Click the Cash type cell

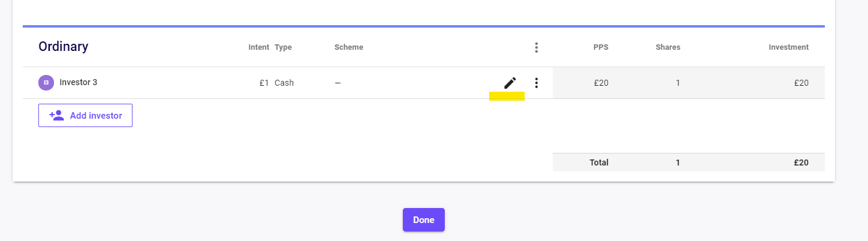click(x=284, y=83)
